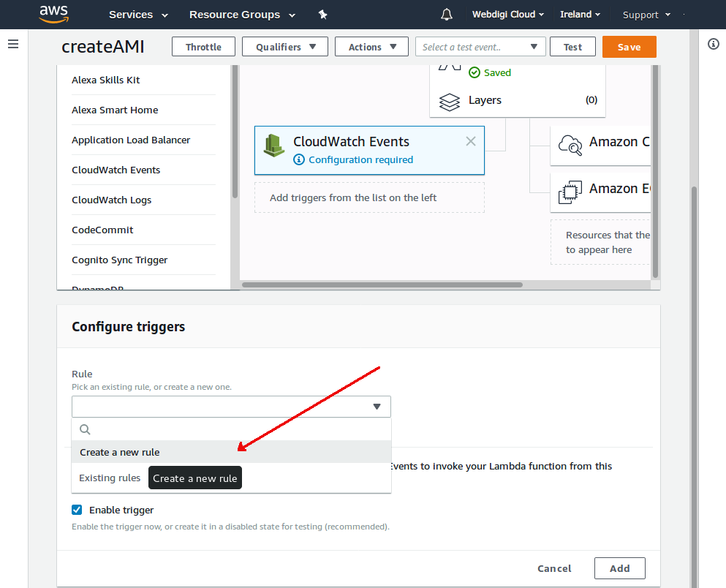Click the pin shortcut icon
The height and width of the screenshot is (588, 726).
pos(322,15)
